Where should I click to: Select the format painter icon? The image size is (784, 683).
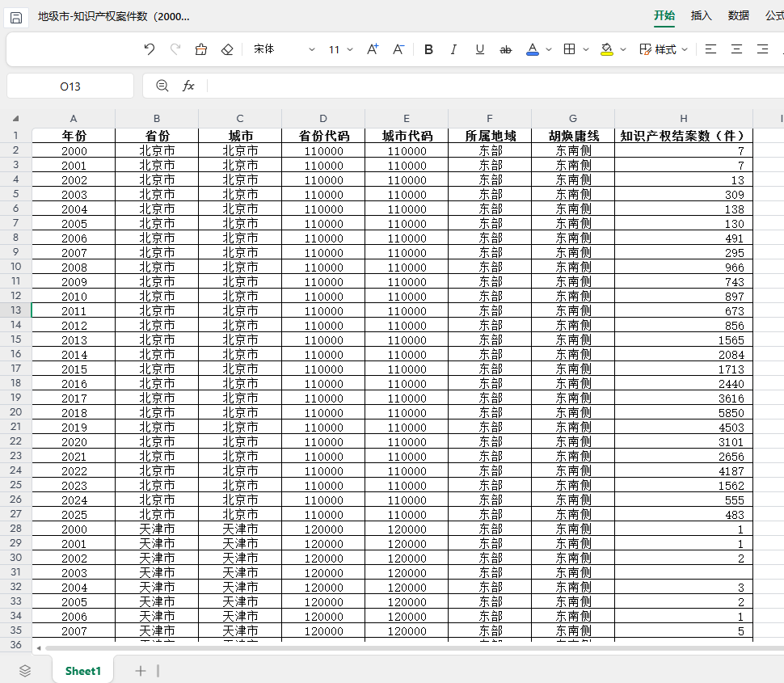pyautogui.click(x=201, y=49)
